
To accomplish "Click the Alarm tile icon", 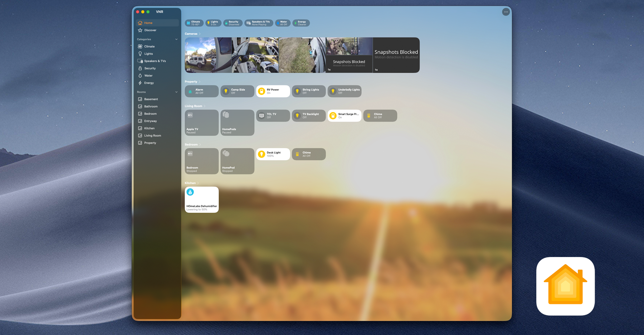I will pyautogui.click(x=190, y=92).
